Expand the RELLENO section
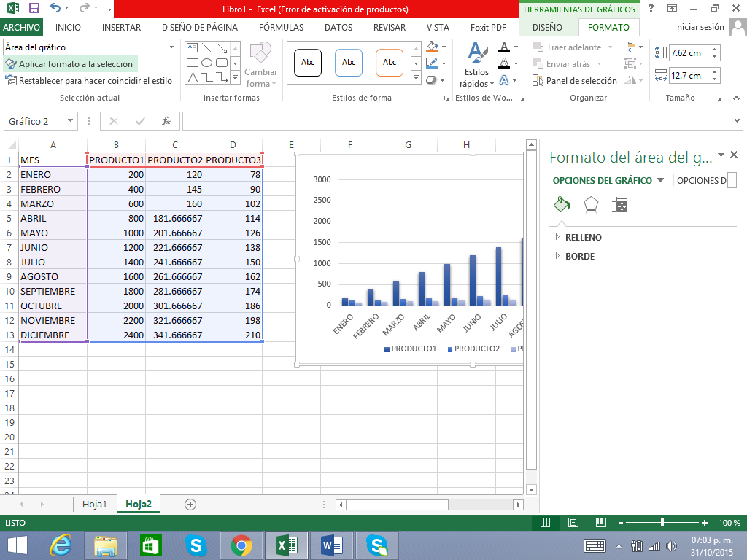Image resolution: width=747 pixels, height=560 pixels. 583,237
